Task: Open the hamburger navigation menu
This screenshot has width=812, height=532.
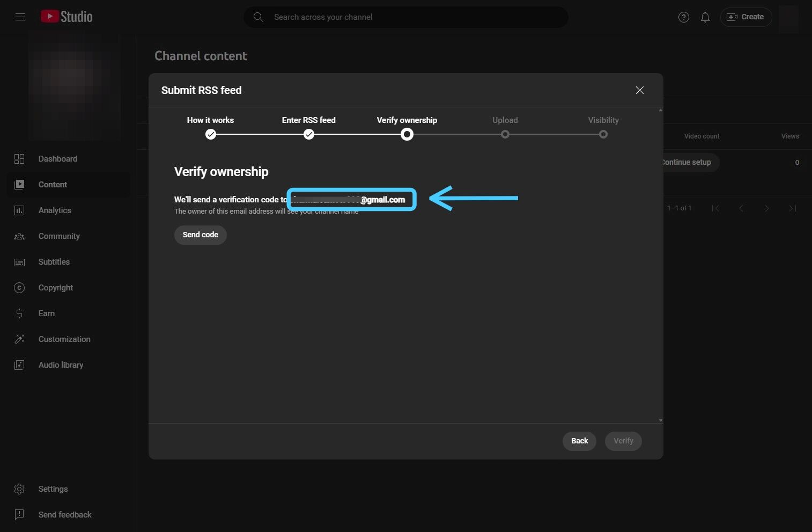Action: click(20, 17)
